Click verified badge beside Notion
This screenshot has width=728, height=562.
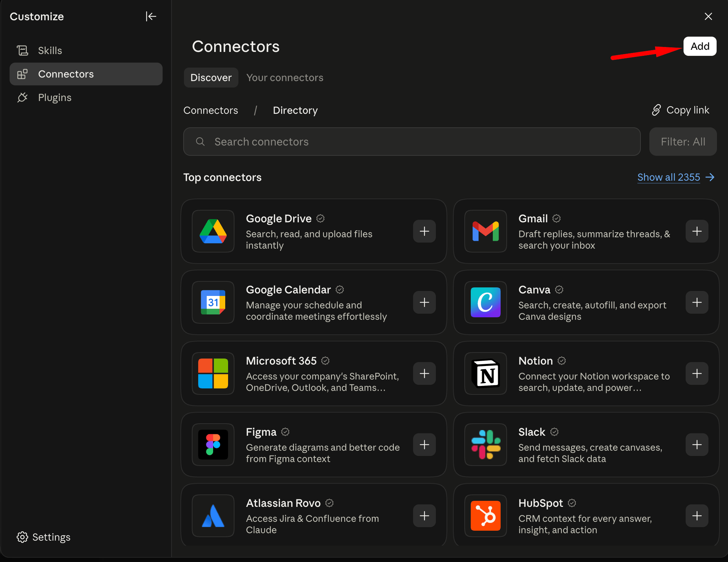tap(561, 361)
